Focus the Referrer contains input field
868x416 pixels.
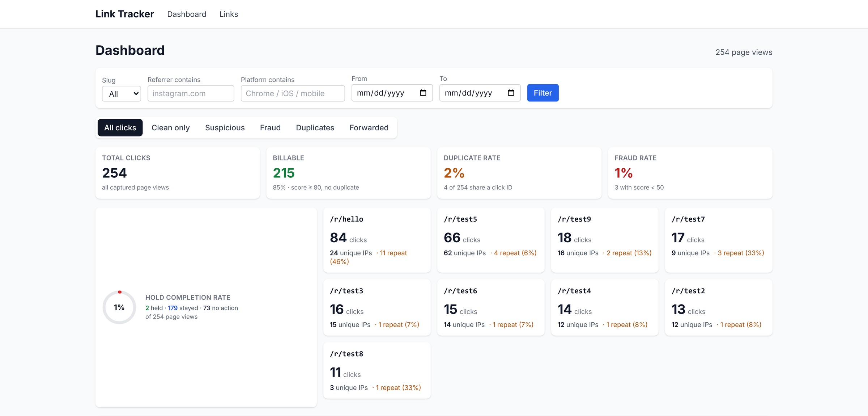coord(191,93)
